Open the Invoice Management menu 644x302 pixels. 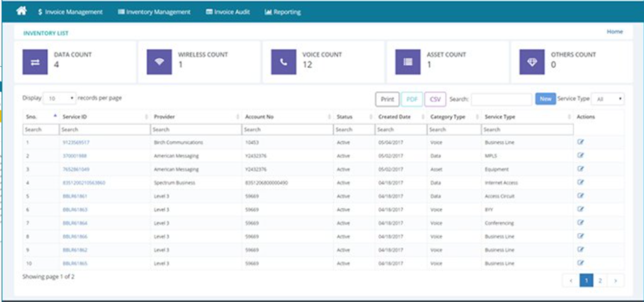tap(70, 11)
